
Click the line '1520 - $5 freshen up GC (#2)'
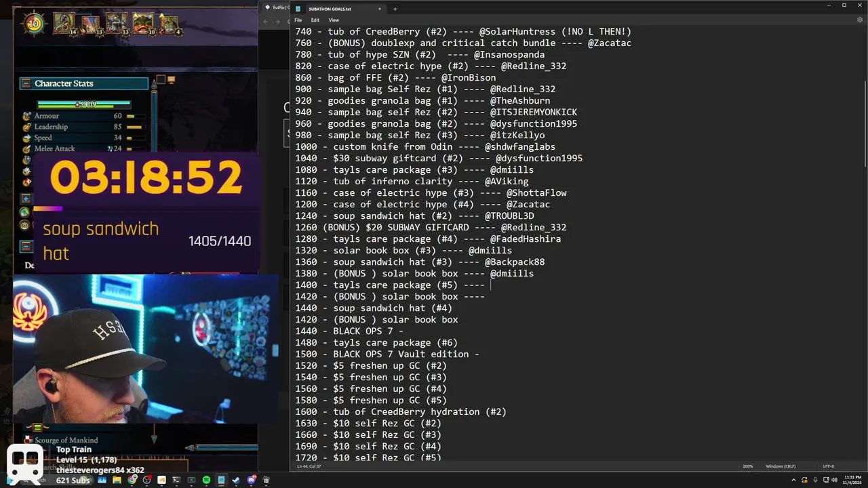click(x=371, y=366)
